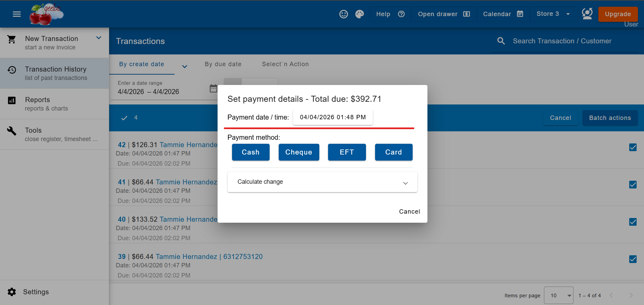644x305 pixels.
Task: Click the smiley face feedback icon
Action: [x=343, y=14]
